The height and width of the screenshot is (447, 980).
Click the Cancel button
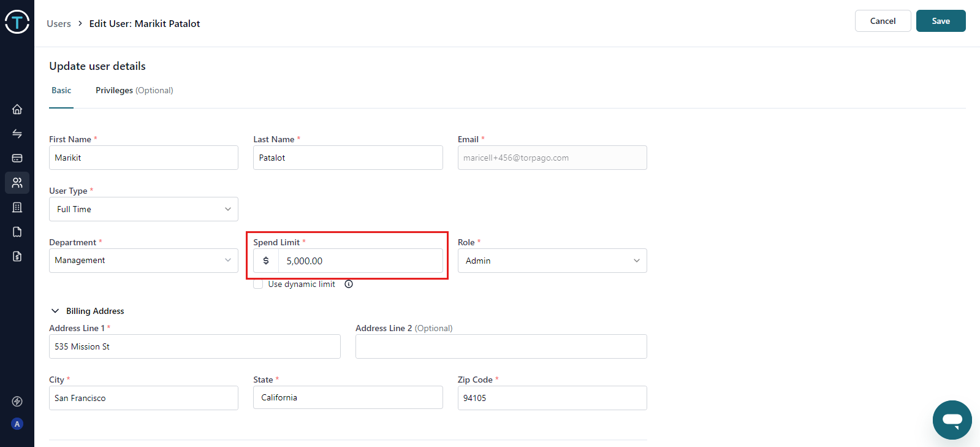pyautogui.click(x=883, y=21)
